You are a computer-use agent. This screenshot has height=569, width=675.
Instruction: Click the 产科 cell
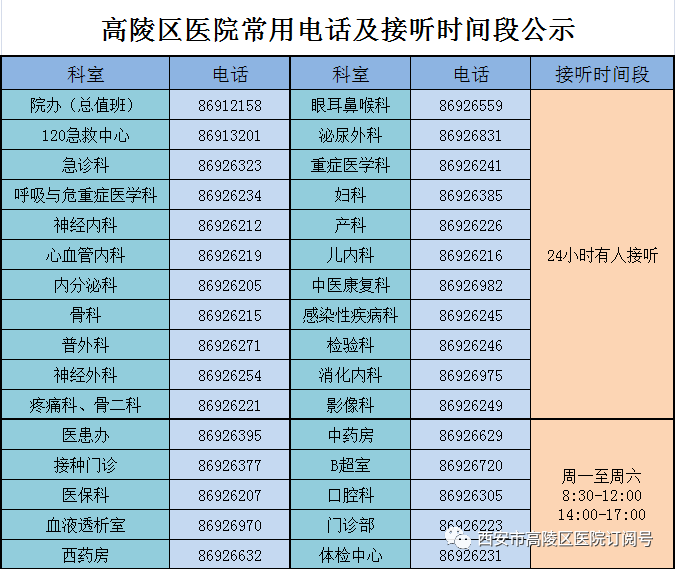350,225
